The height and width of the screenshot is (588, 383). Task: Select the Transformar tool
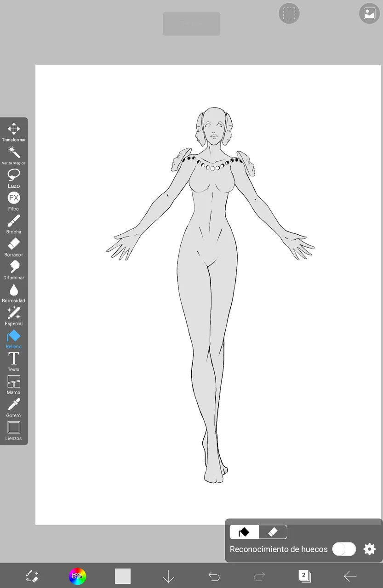pos(14,132)
